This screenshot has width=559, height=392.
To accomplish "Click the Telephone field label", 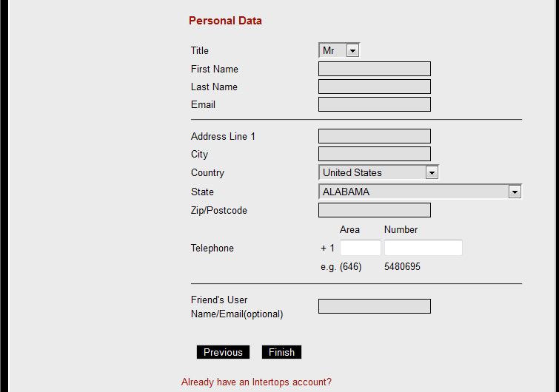I will 212,248.
